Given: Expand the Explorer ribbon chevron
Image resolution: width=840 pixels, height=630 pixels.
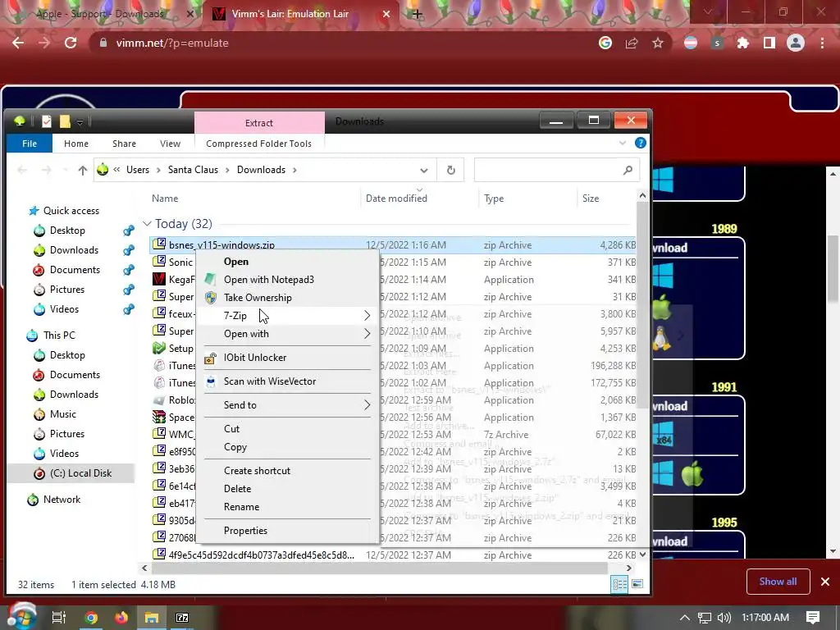Looking at the screenshot, I should 623,143.
